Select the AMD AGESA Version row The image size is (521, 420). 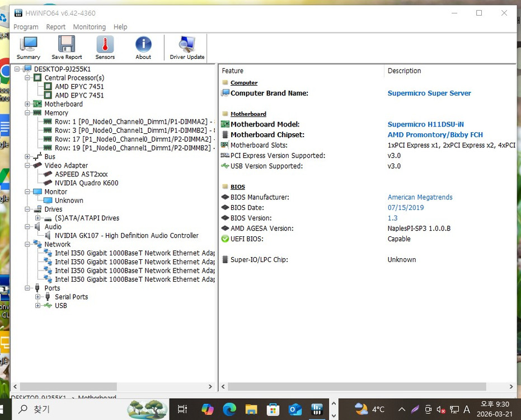point(368,228)
